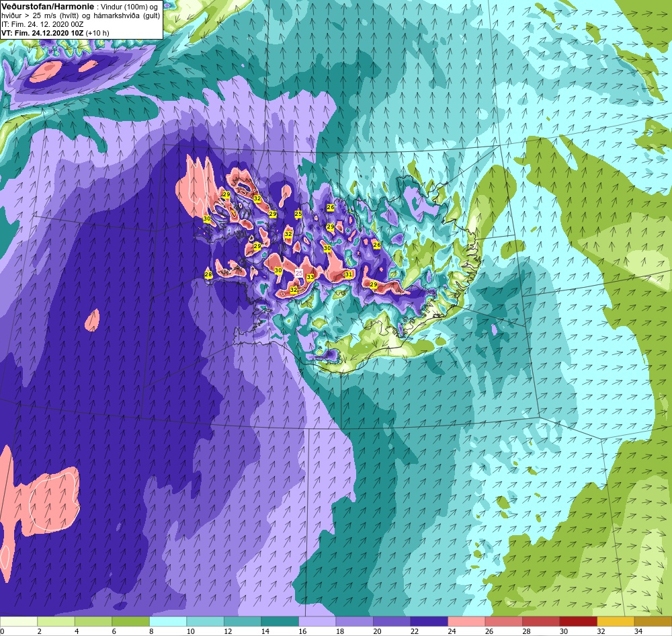The width and height of the screenshot is (672, 636).
Task: Select legend scale number '30'
Action: [x=564, y=631]
